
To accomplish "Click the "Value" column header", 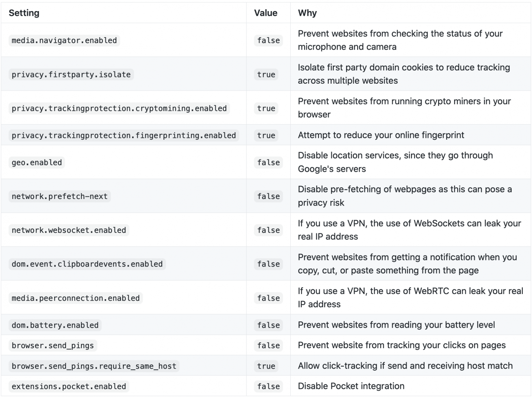I will [x=266, y=13].
